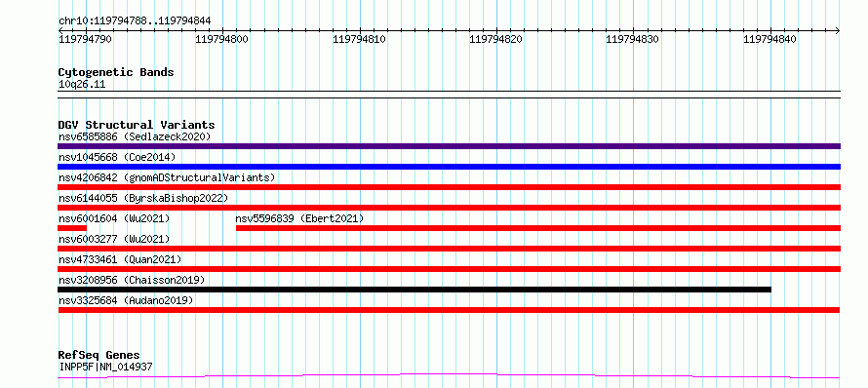Click the Cytogenetic Bands track heading

click(x=116, y=72)
